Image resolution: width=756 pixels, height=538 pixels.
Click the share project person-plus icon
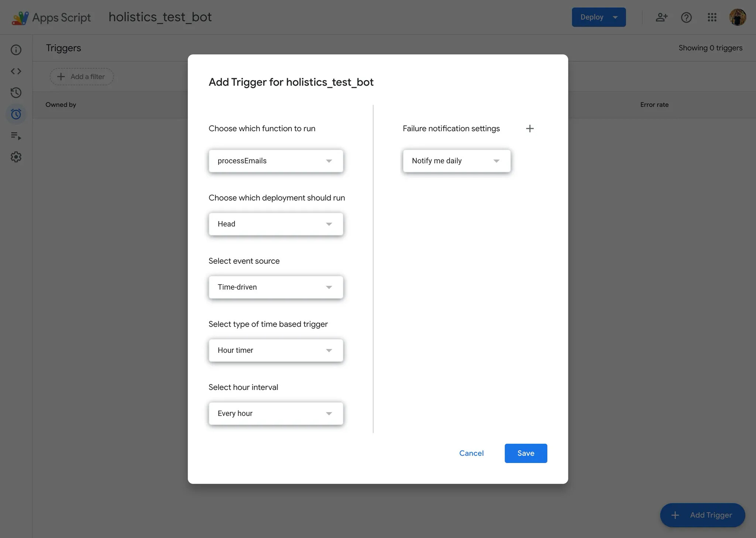pyautogui.click(x=661, y=17)
